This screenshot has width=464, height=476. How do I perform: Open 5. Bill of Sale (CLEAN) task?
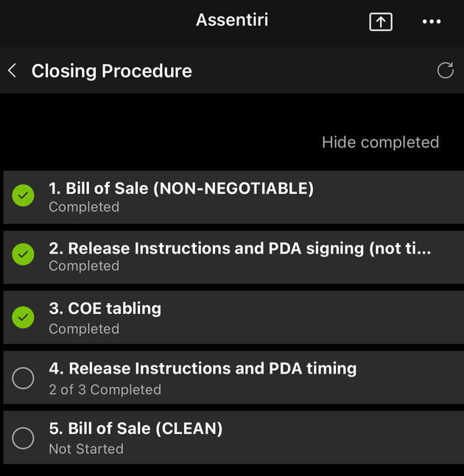[136, 428]
